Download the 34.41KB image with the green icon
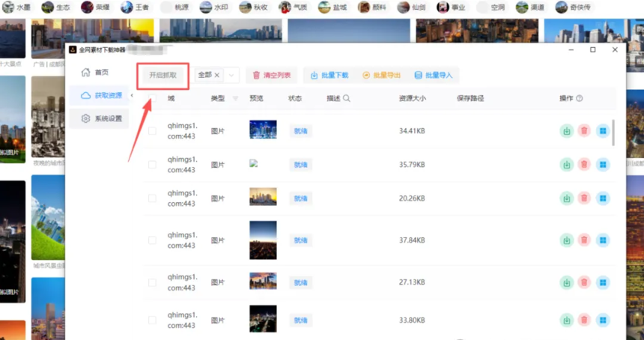Image resolution: width=644 pixels, height=340 pixels. [567, 131]
